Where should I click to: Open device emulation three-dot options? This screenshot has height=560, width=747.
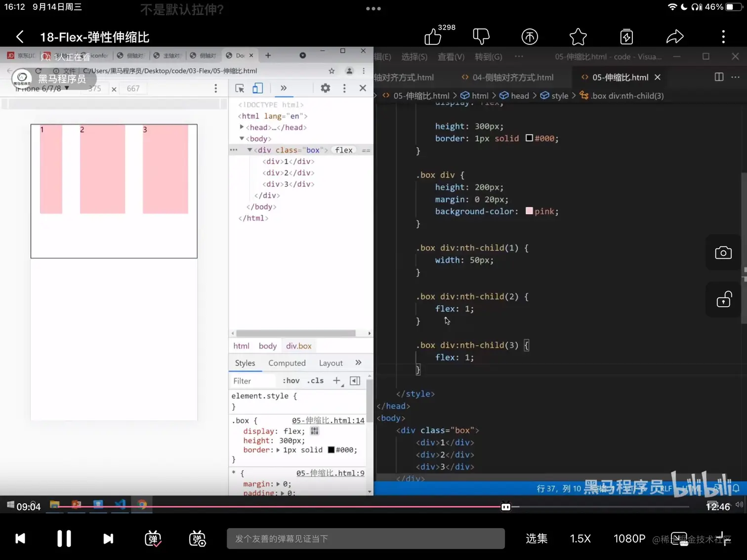(x=215, y=88)
